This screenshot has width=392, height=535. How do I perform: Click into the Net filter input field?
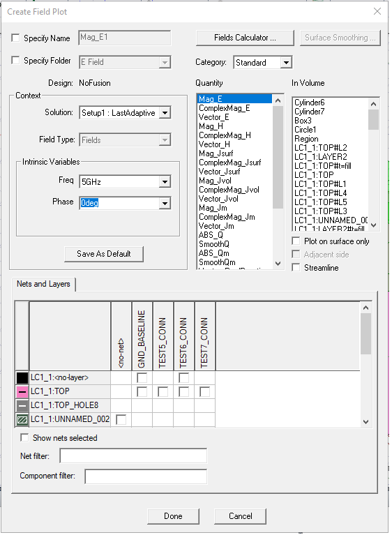tap(133, 456)
